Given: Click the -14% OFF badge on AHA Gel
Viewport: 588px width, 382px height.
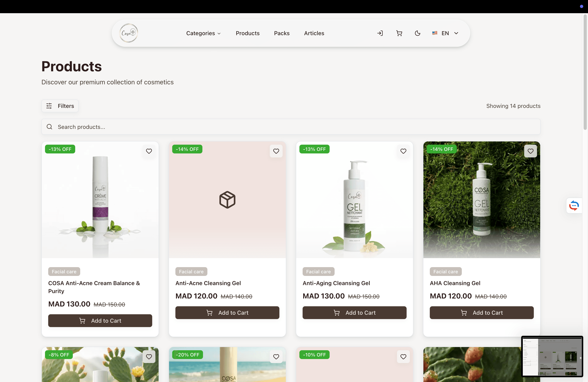Looking at the screenshot, I should pos(442,149).
